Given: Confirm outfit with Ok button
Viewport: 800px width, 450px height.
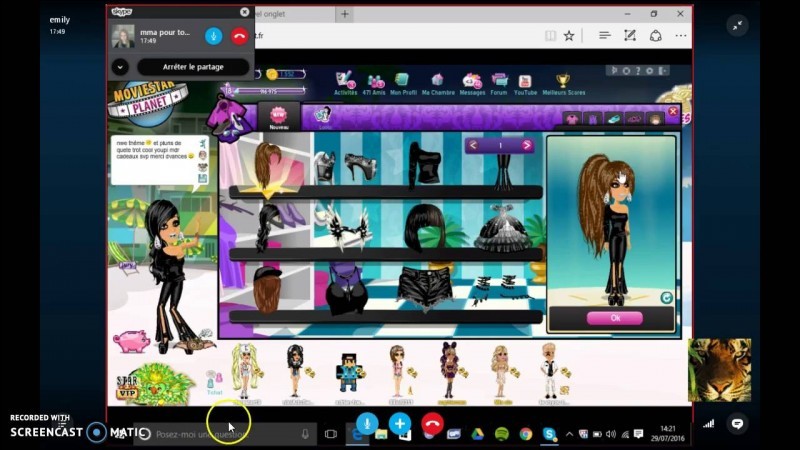Looking at the screenshot, I should (615, 318).
